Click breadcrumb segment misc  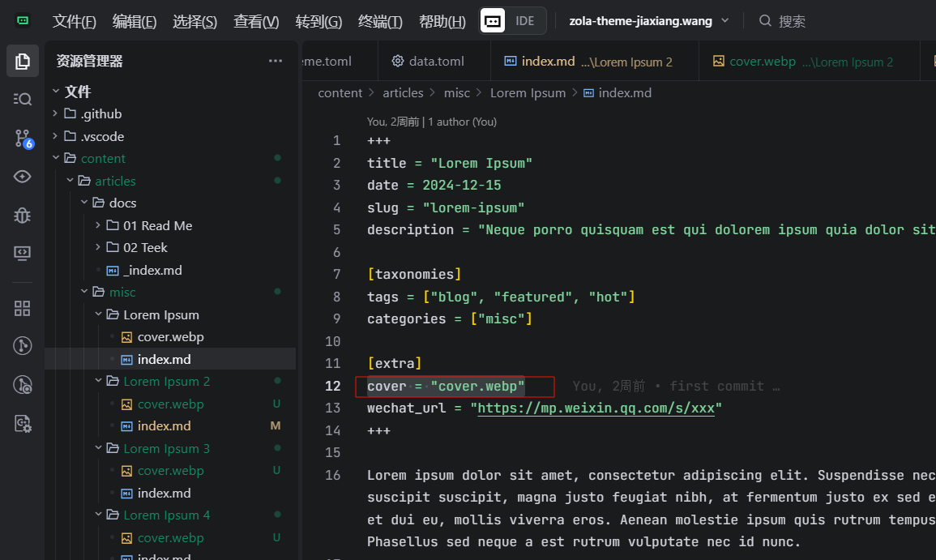457,92
